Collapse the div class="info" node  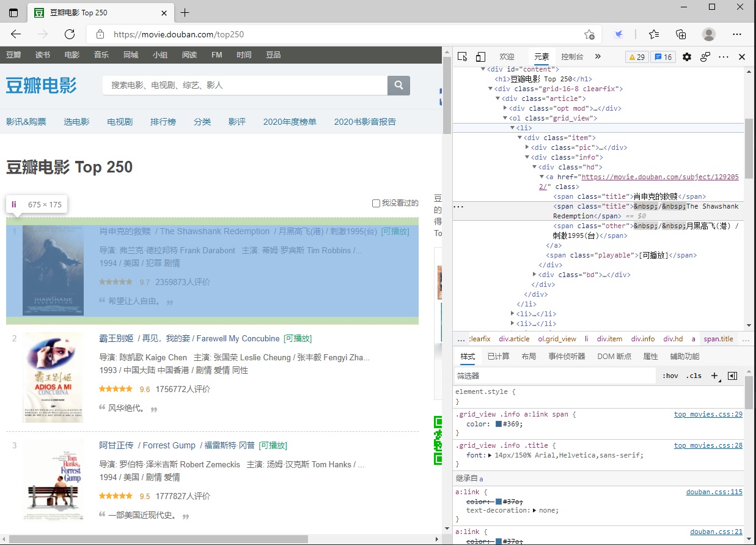point(527,157)
